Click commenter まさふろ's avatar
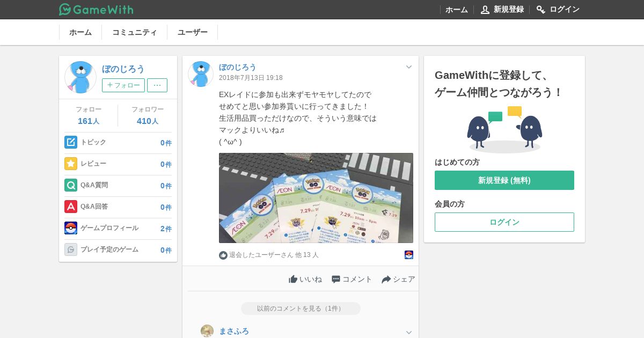 [207, 331]
